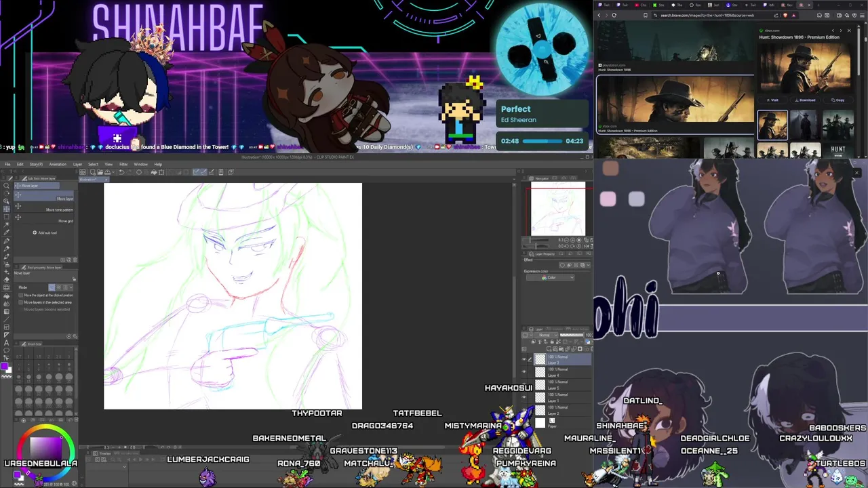Open the layer blending mode Normal dropdown
Viewport: 868px width, 488px height.
click(x=546, y=335)
